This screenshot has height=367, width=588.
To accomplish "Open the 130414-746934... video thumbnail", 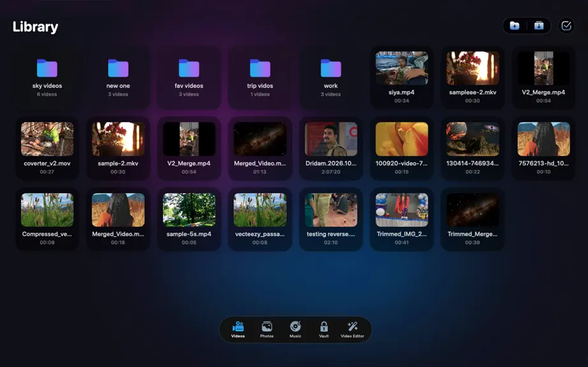I will tap(473, 139).
